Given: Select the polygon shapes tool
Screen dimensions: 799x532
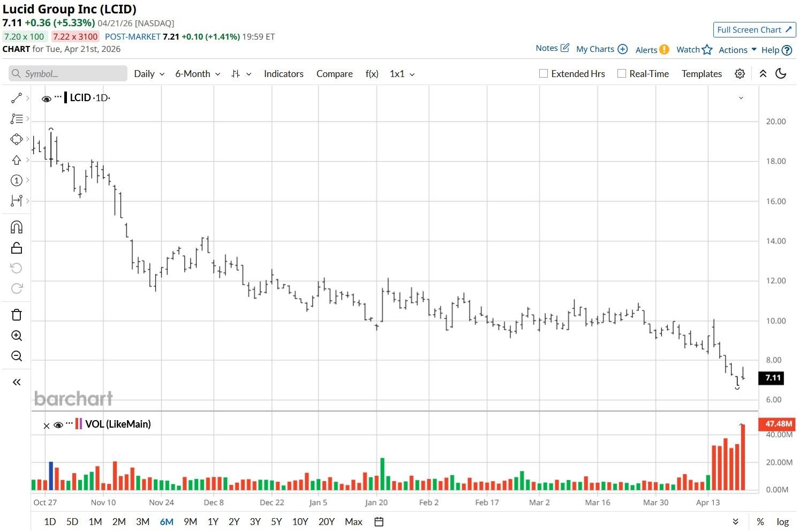Looking at the screenshot, I should tap(17, 139).
